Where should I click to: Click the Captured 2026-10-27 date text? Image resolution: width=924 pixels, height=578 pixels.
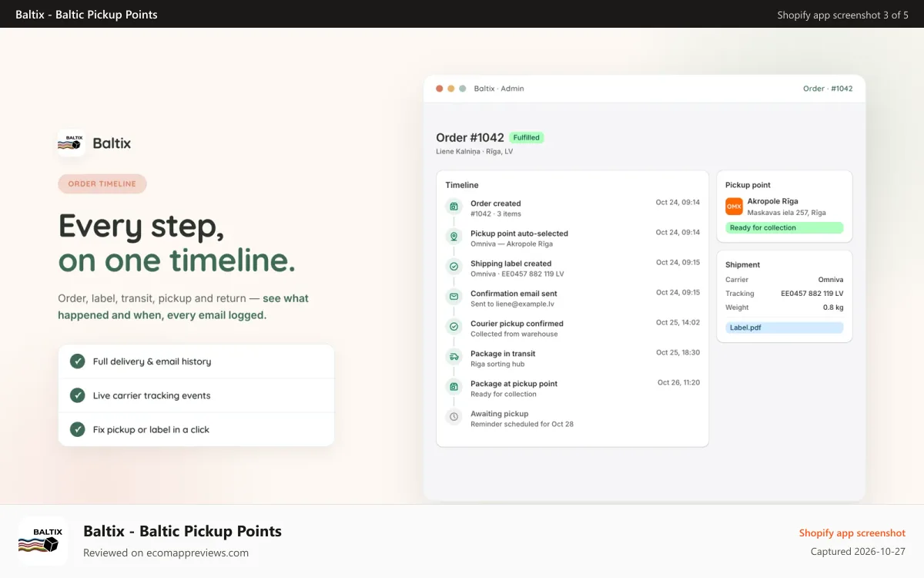(x=858, y=552)
